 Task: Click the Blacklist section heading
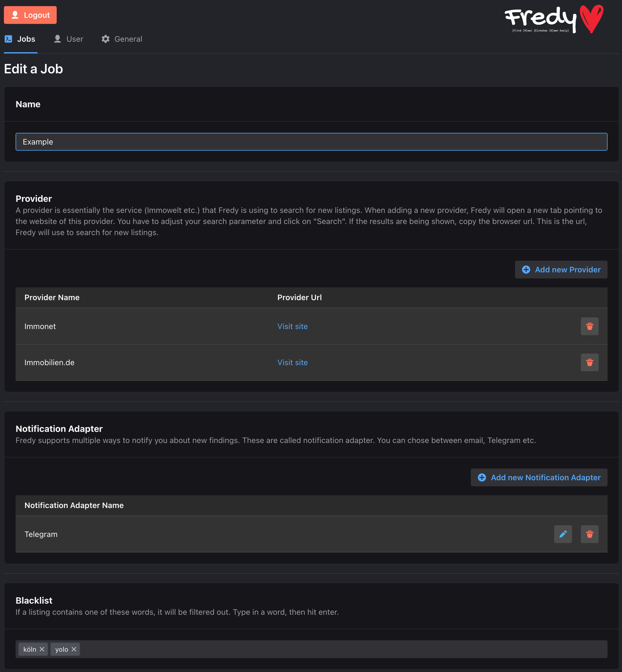(x=34, y=600)
